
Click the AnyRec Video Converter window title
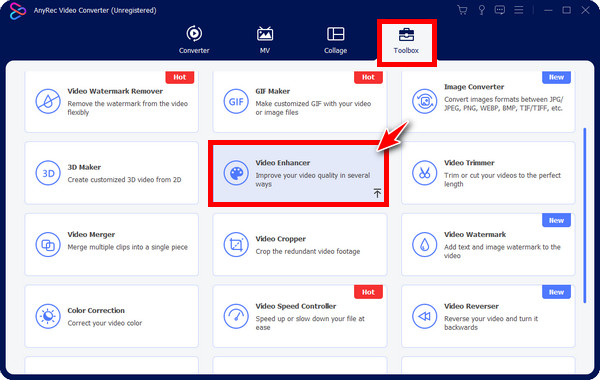point(95,10)
